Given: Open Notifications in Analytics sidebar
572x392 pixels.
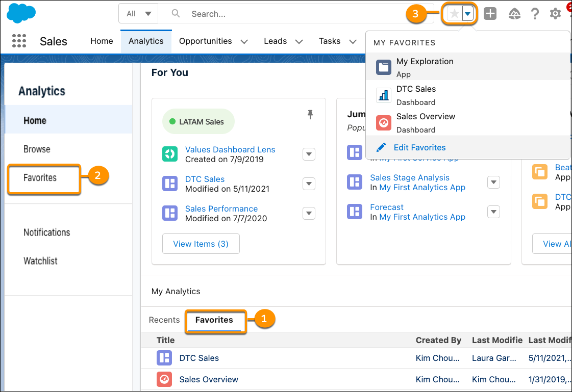Looking at the screenshot, I should 47,232.
